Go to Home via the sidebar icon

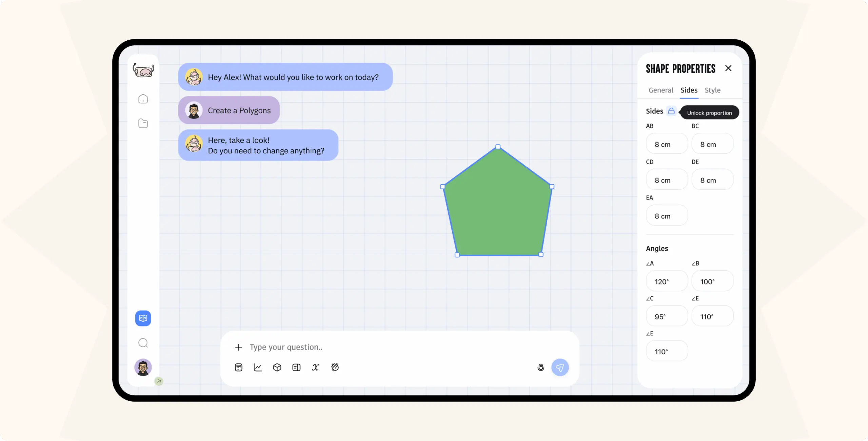click(143, 99)
